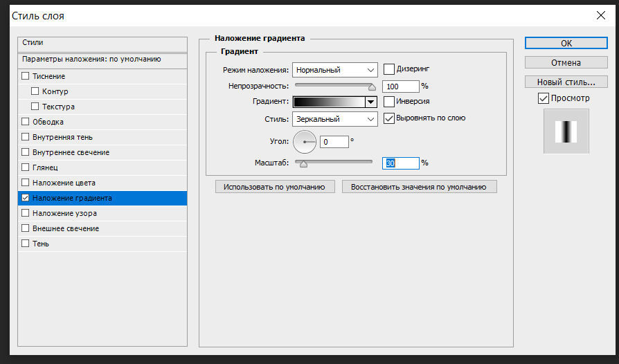Enable the Дизеринг checkbox
Viewport: 619px width, 364px height.
click(x=389, y=69)
